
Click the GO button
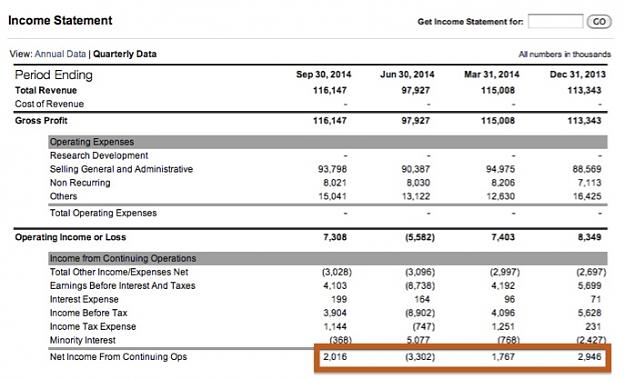599,22
